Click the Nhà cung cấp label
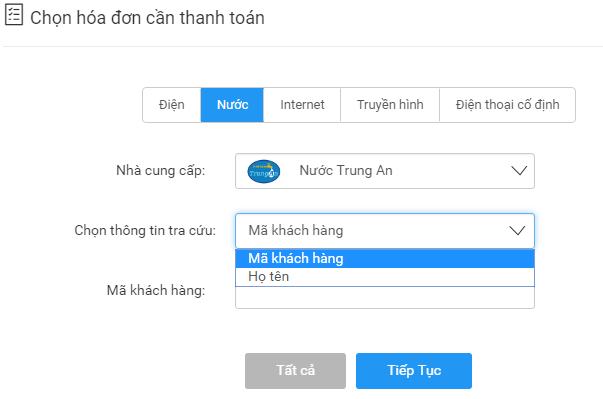603x399 pixels. pyautogui.click(x=161, y=171)
